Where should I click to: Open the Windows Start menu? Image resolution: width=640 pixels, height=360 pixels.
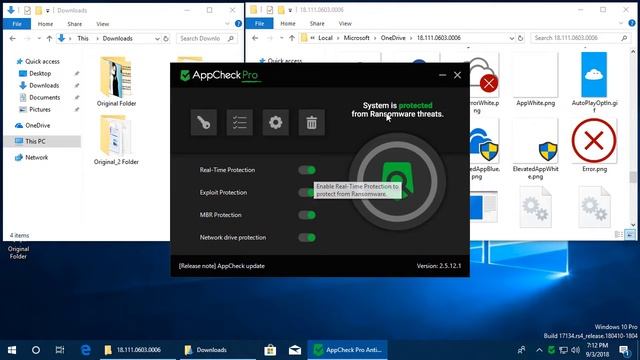(x=12, y=350)
